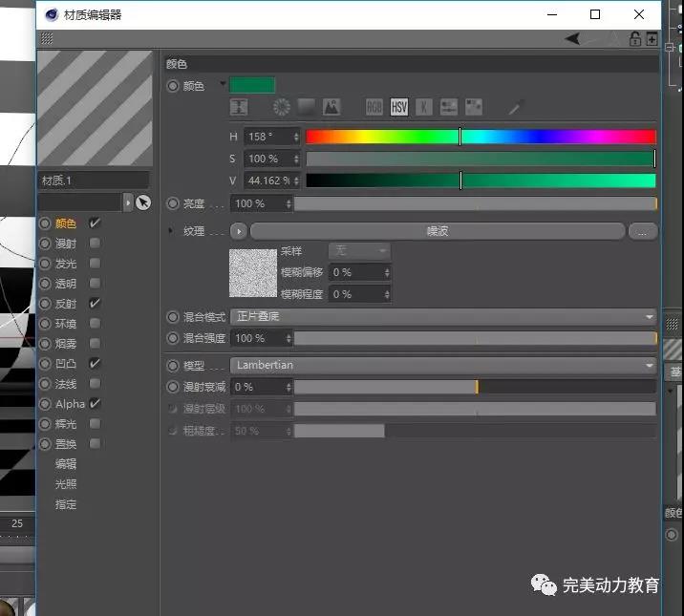Click the color wheel mode icon
This screenshot has width=684, height=616.
pos(282,107)
